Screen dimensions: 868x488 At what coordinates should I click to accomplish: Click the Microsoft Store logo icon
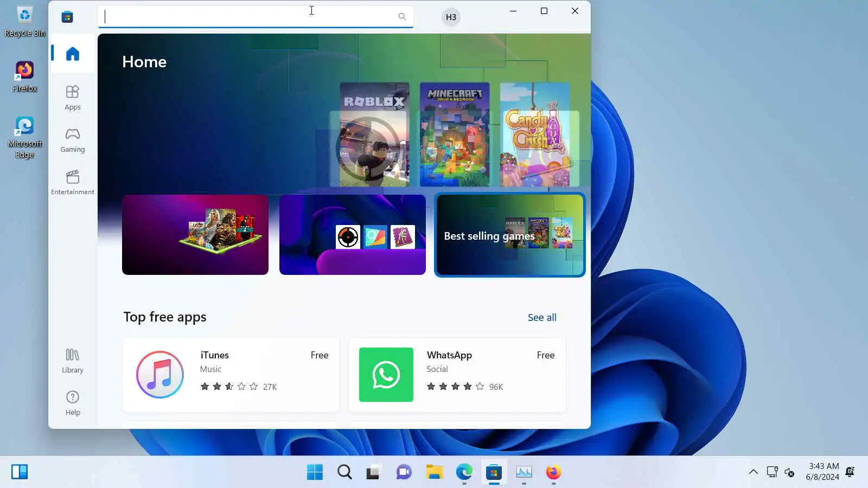point(67,17)
